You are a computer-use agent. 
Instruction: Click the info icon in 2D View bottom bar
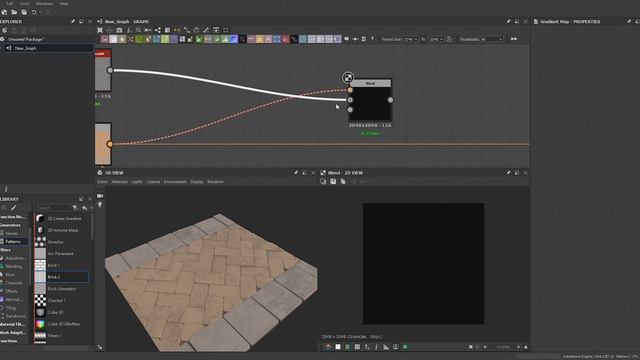click(376, 347)
